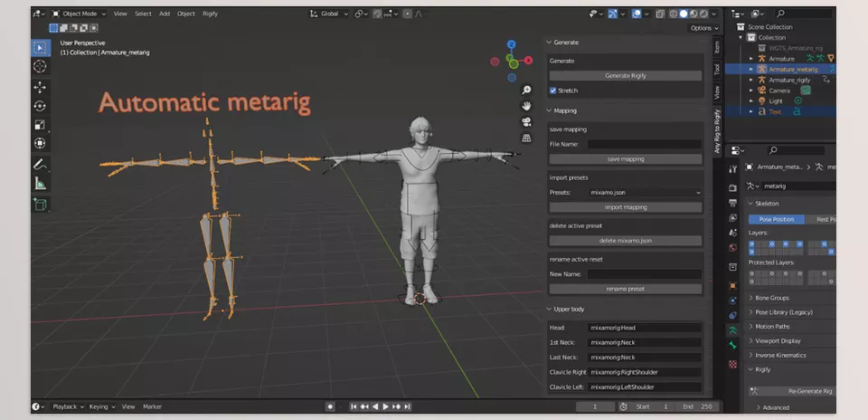Expand the Bone Groups panel
The image size is (868, 420).
(772, 298)
